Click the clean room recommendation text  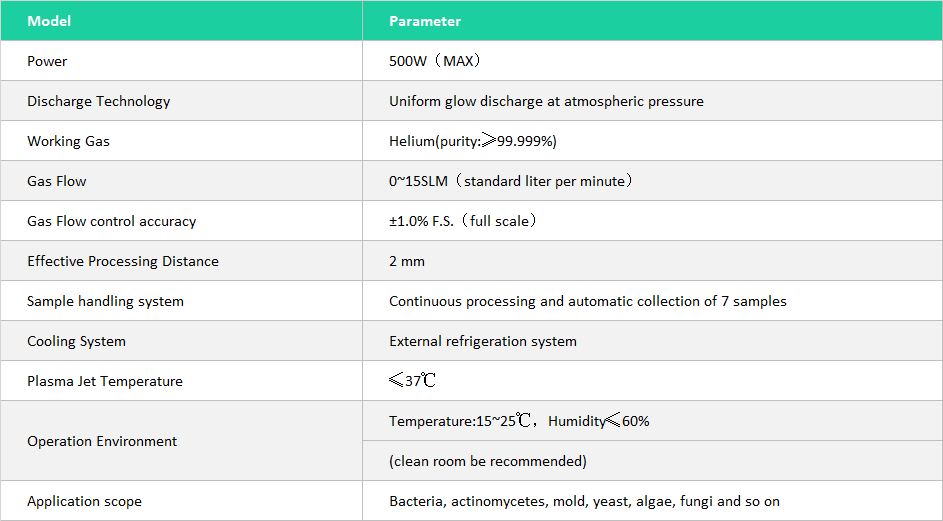pyautogui.click(x=487, y=461)
